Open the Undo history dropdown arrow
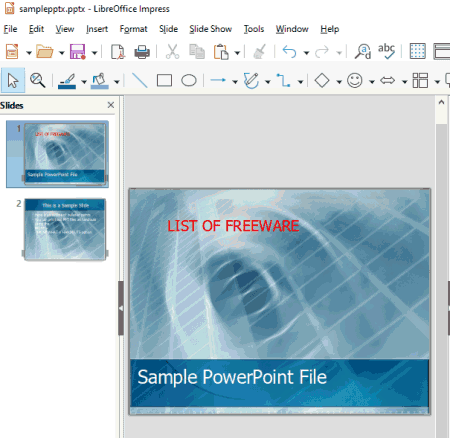The height and width of the screenshot is (438, 450). [x=306, y=53]
